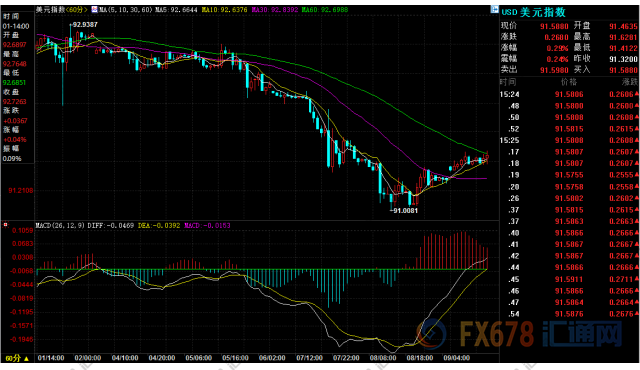The height and width of the screenshot is (370, 640).
Task: Click the USD 美元指数 header title
Action: point(533,12)
